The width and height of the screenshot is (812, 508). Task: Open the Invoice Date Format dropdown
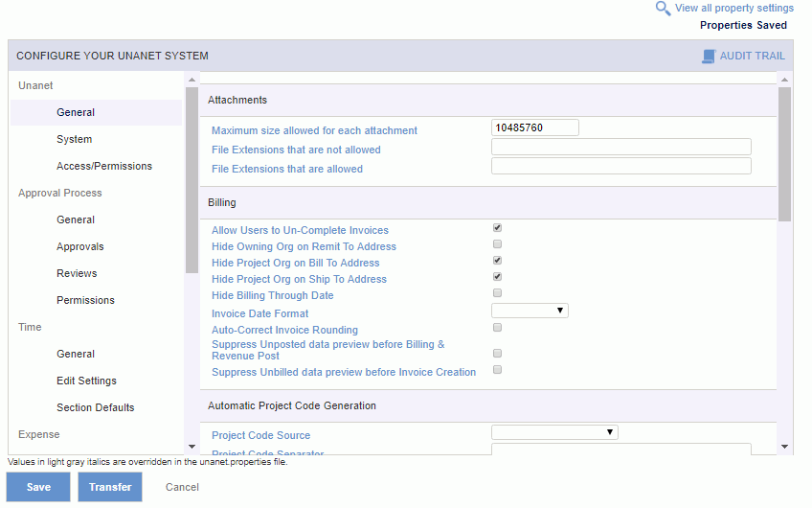(x=530, y=311)
